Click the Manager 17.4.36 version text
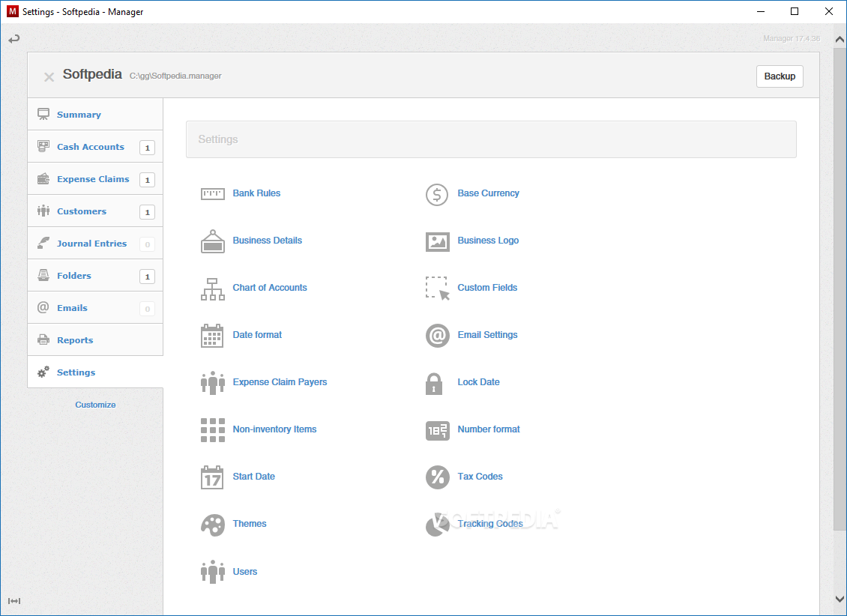The height and width of the screenshot is (616, 847). tap(792, 39)
